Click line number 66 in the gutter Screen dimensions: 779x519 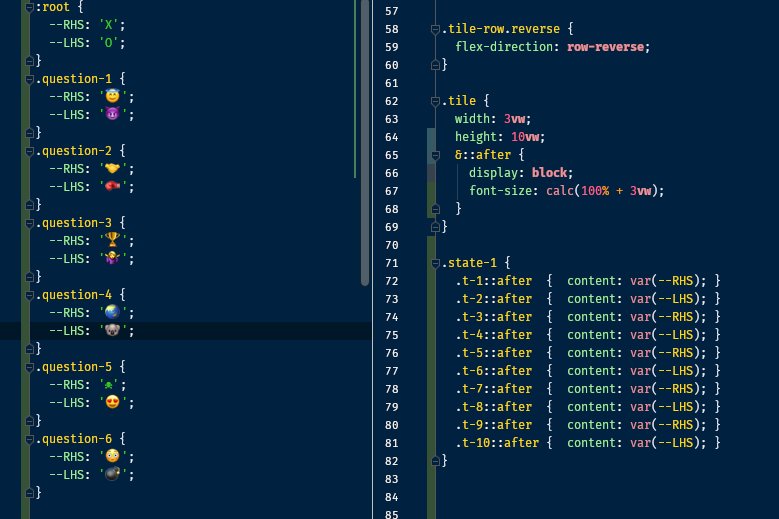[x=391, y=173]
